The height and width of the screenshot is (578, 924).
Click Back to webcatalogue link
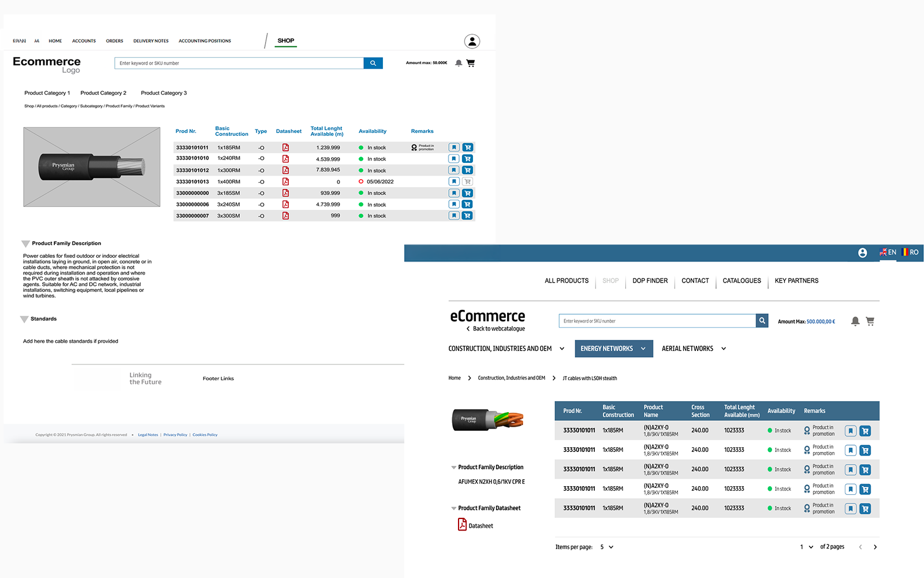coord(495,329)
